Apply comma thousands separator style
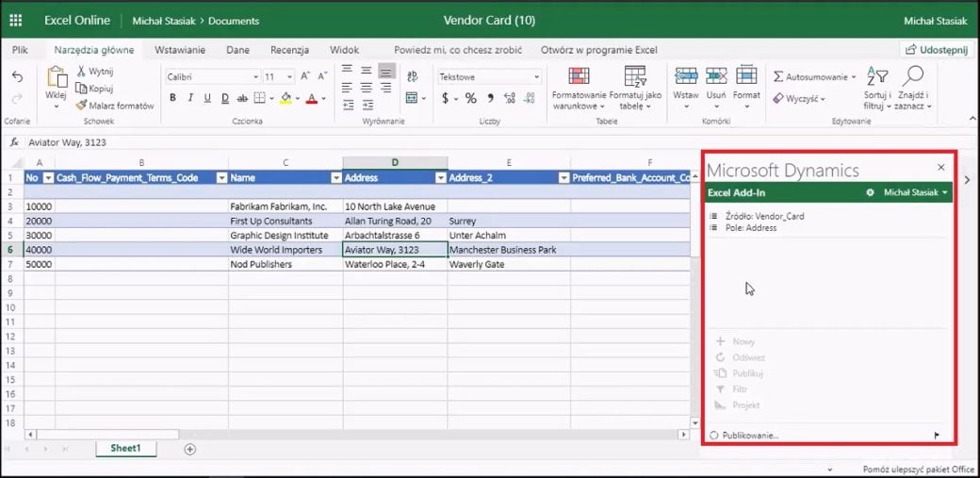The width and height of the screenshot is (980, 478). point(491,98)
